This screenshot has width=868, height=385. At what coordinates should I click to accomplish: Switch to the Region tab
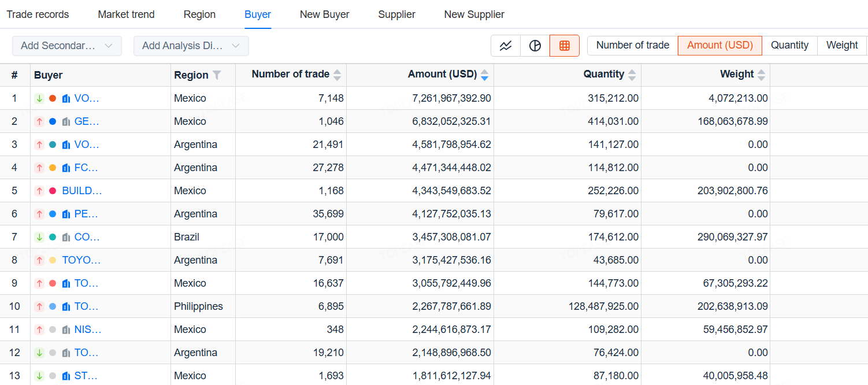[200, 14]
